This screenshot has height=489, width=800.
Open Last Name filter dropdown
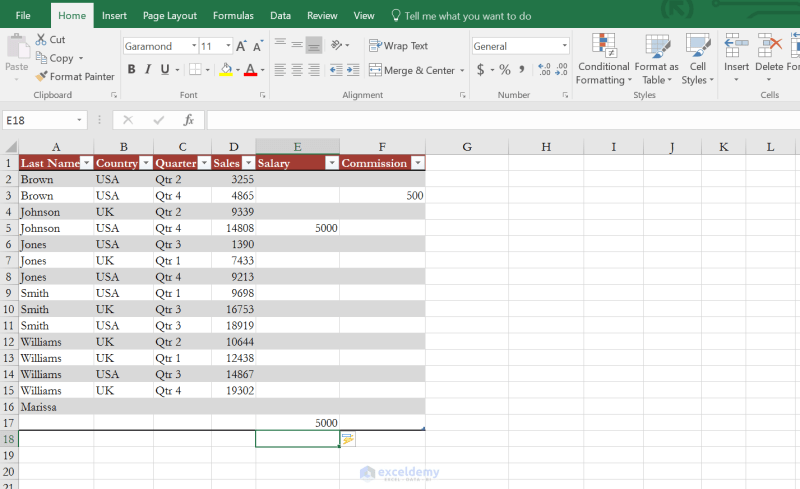pyautogui.click(x=87, y=163)
